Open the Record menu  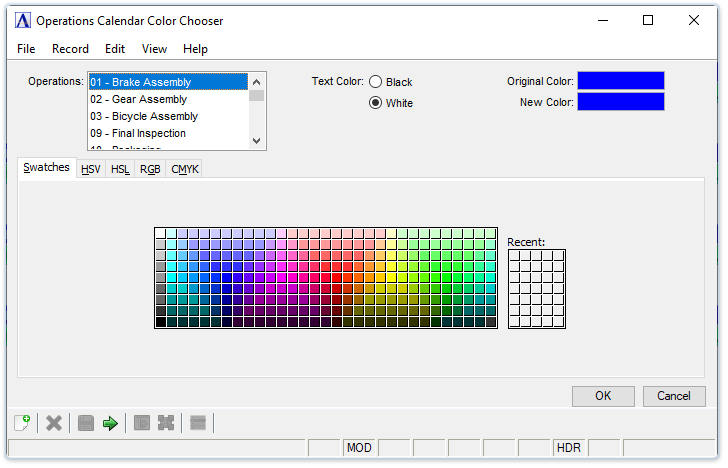coord(70,49)
